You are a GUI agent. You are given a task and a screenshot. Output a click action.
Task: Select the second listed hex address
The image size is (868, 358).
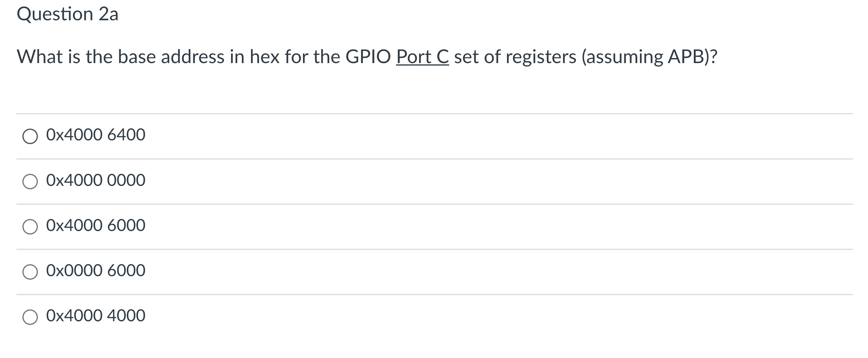pos(96,180)
